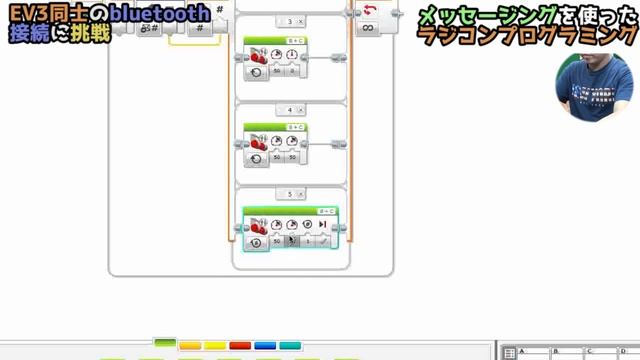Switch to the orange Flow Control palette tab
The height and width of the screenshot is (360, 640).
(x=191, y=346)
